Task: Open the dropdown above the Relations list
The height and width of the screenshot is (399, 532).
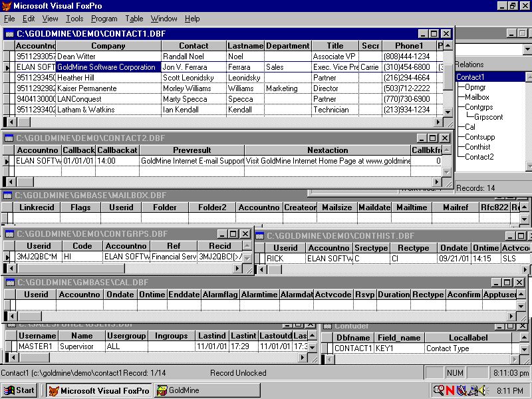Action: pyautogui.click(x=527, y=50)
